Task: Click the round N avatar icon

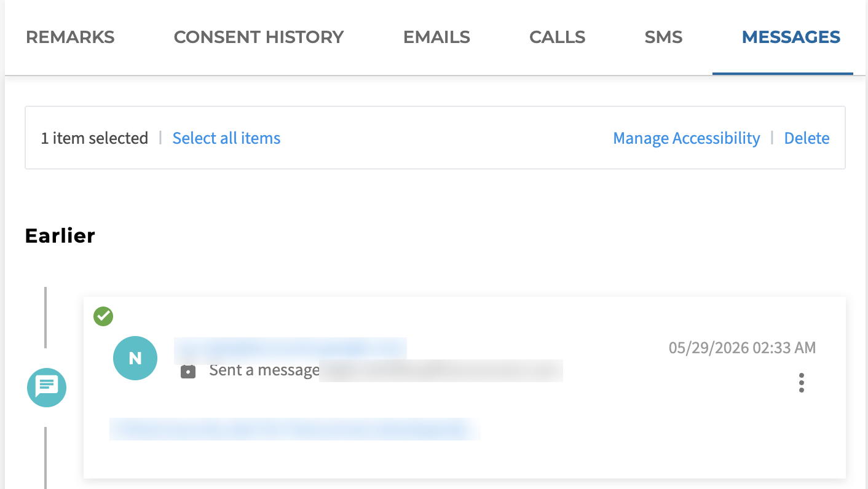Action: coord(135,358)
